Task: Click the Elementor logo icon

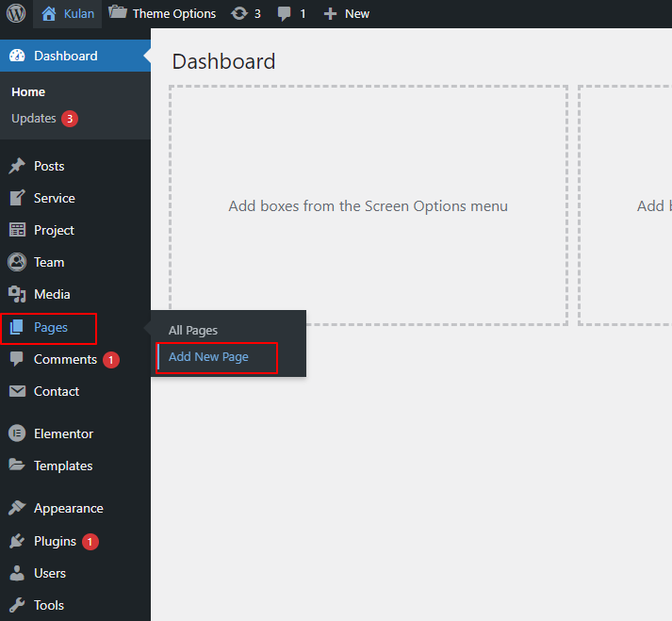Action: tap(17, 433)
